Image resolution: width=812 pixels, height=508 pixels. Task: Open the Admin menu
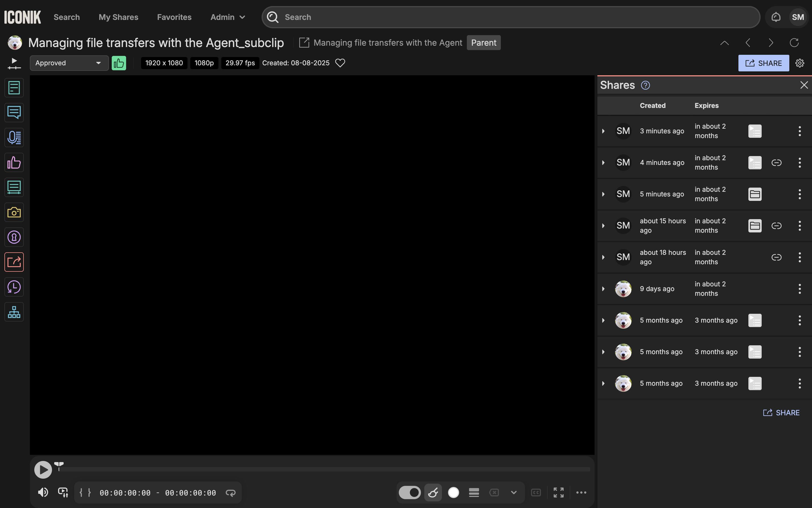[x=228, y=17]
